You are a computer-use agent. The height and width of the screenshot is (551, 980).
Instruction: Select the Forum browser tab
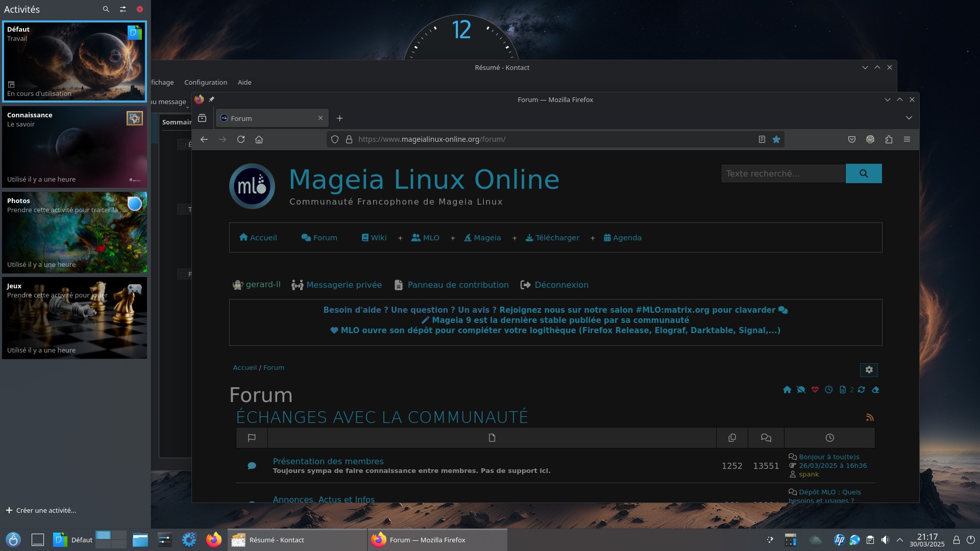click(x=272, y=118)
